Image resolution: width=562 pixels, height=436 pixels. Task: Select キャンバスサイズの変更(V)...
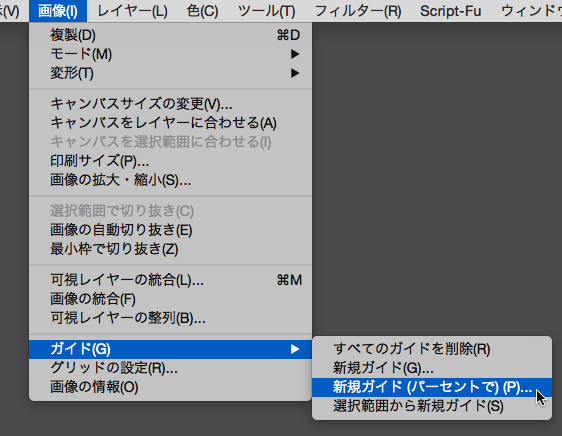(x=170, y=104)
